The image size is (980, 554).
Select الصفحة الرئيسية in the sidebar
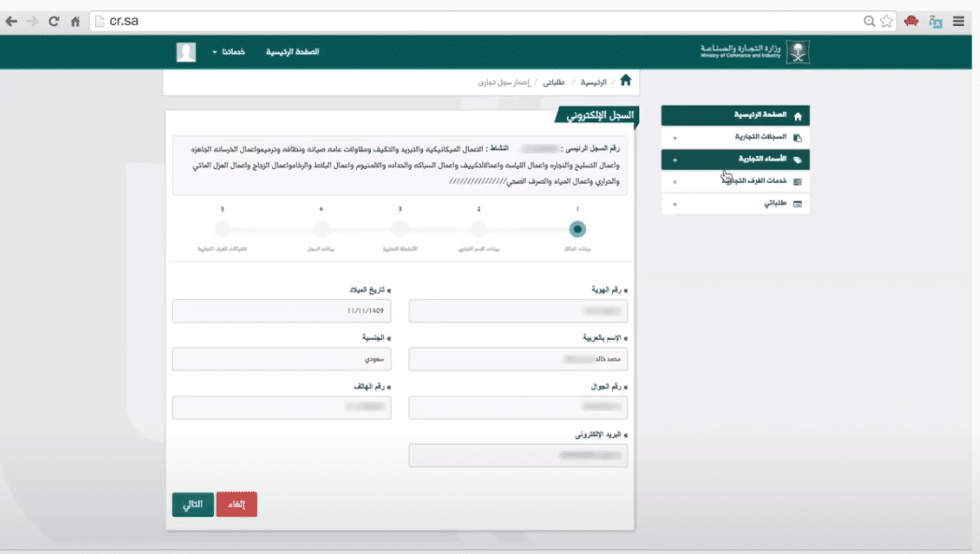point(735,115)
